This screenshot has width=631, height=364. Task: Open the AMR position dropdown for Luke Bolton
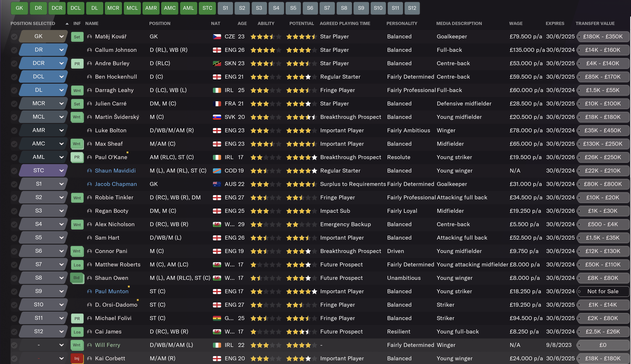click(43, 130)
